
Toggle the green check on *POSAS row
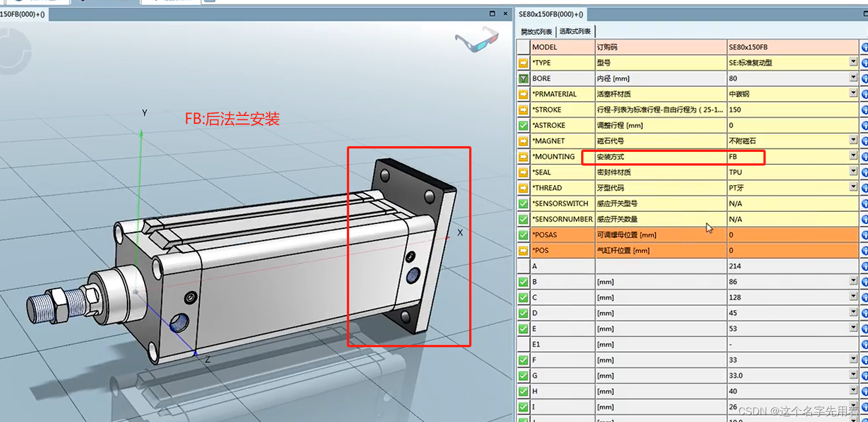click(x=523, y=235)
